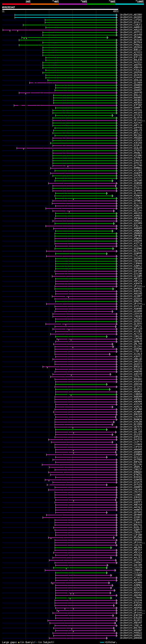Select the UniRef100_Q3AV16 label
Image resolution: width=146 pixels, height=644 pixels.
(131, 161)
